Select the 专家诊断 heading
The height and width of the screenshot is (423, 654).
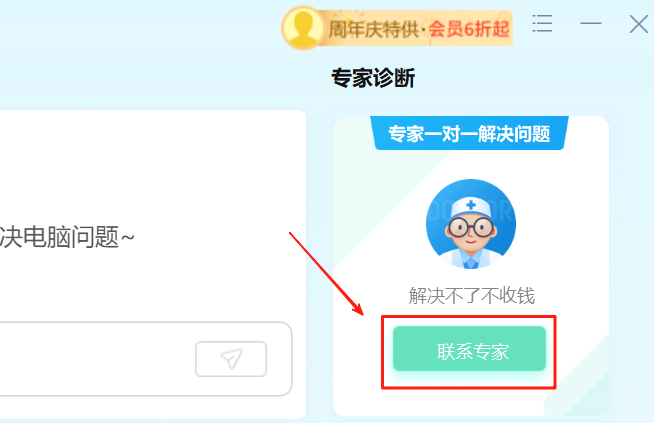[373, 78]
